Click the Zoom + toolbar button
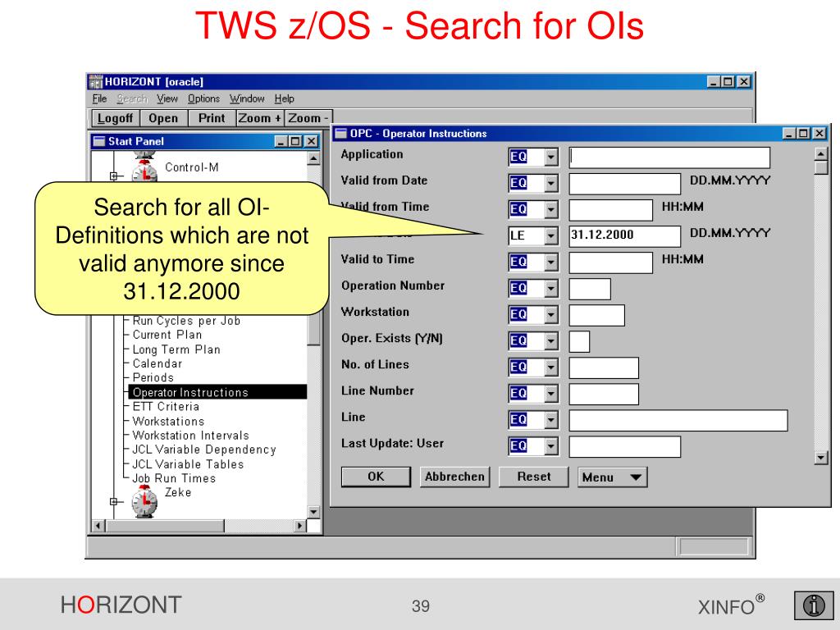 [260, 118]
